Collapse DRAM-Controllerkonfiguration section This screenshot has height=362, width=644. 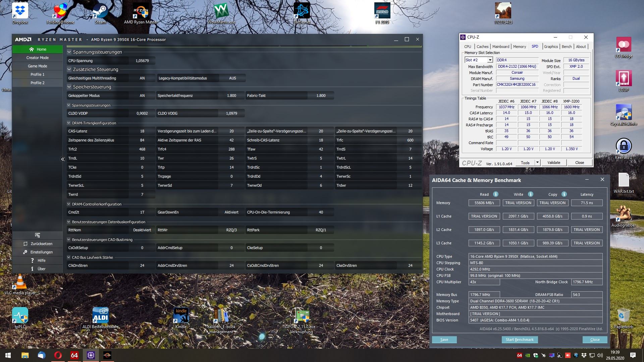point(69,204)
